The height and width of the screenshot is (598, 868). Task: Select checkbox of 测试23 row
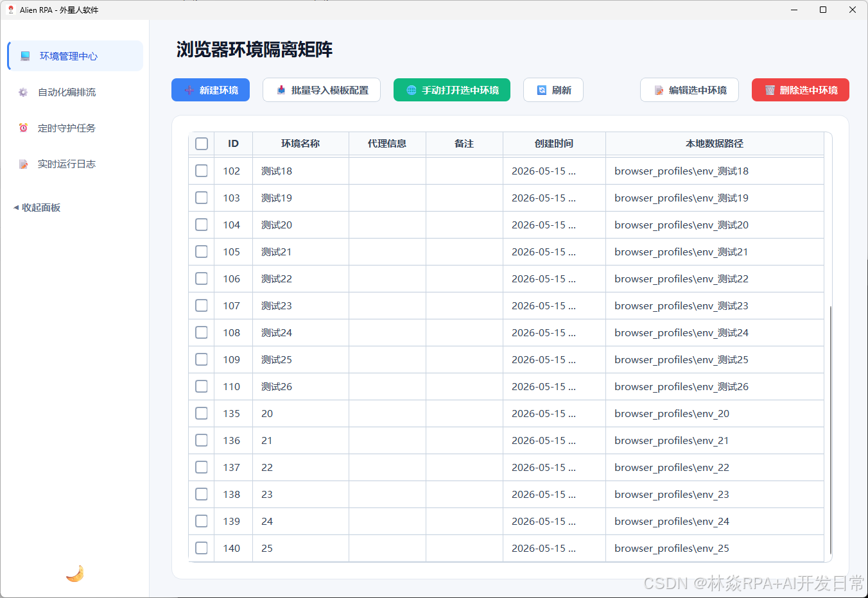click(x=202, y=305)
